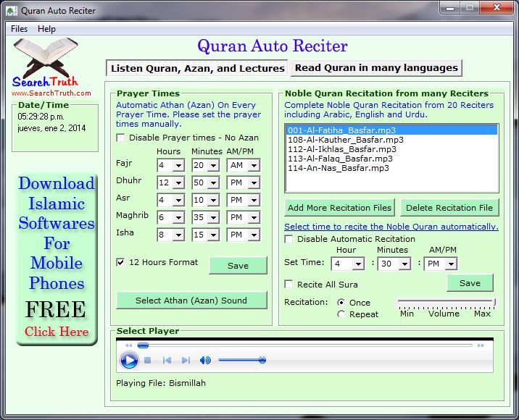The height and width of the screenshot is (420, 519).
Task: Click the player seek bar handle
Action: (x=143, y=345)
